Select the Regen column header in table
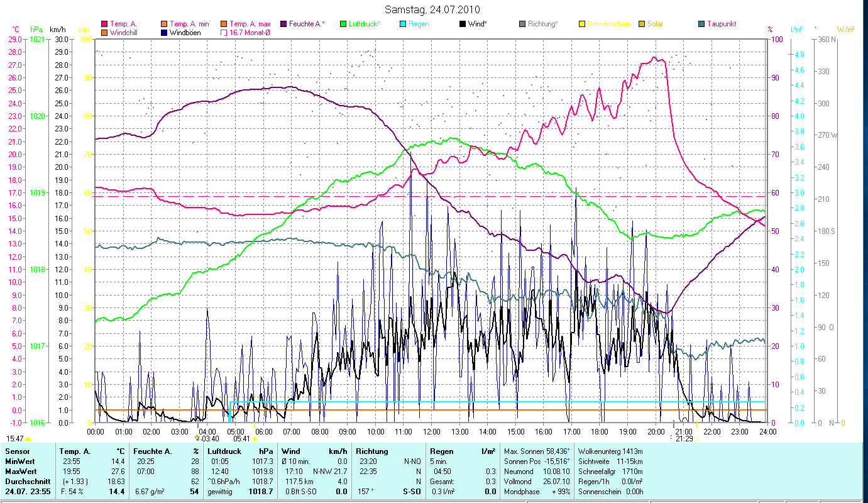The height and width of the screenshot is (503, 868). (442, 451)
